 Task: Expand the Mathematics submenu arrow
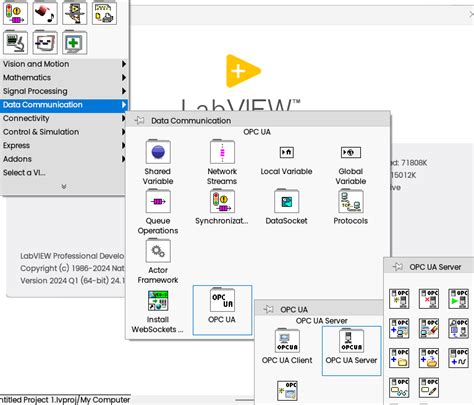pos(124,77)
